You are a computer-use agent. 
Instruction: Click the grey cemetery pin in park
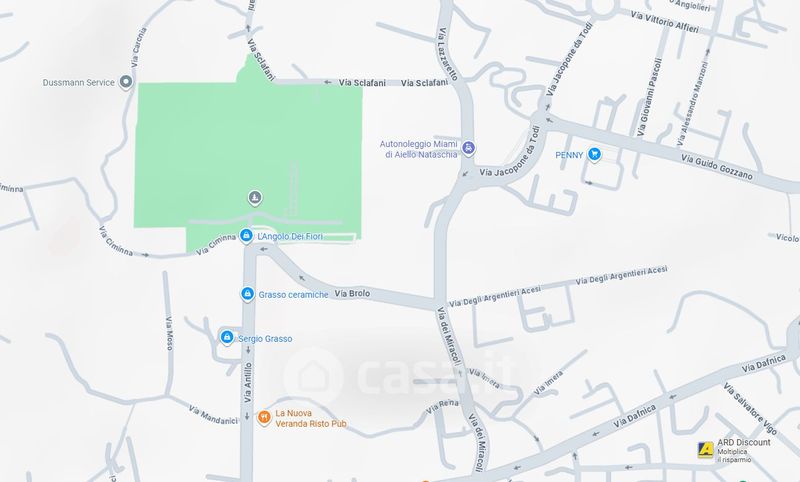[x=255, y=197]
